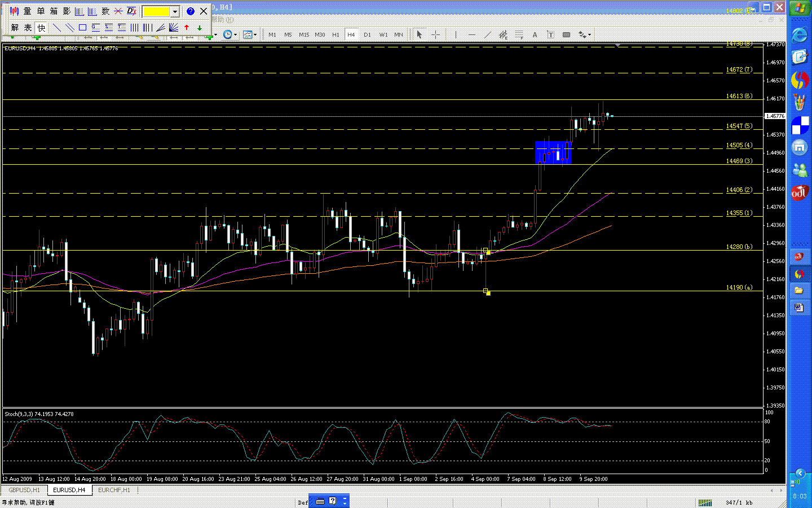Viewport: 812px width, 508px height.
Task: Select the Fibonacci retracement tool
Action: point(519,34)
